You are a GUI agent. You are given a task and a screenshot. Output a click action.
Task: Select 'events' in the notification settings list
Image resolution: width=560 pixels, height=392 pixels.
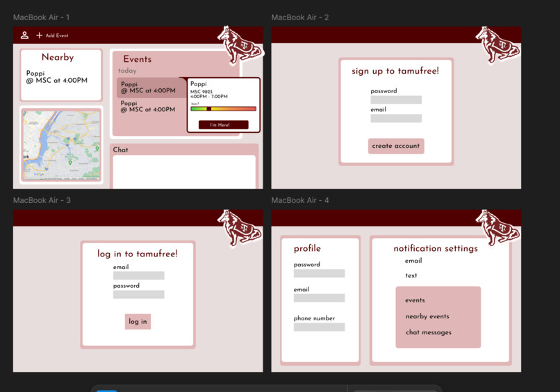415,300
